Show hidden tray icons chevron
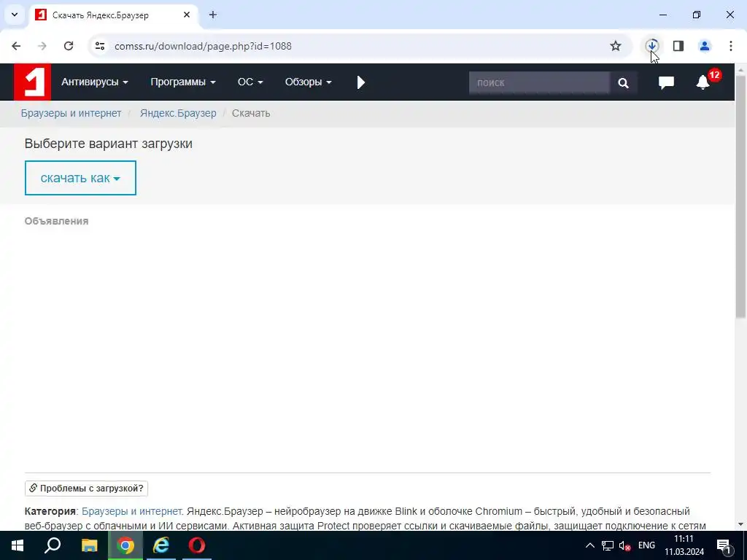The height and width of the screenshot is (560, 747). pos(589,545)
